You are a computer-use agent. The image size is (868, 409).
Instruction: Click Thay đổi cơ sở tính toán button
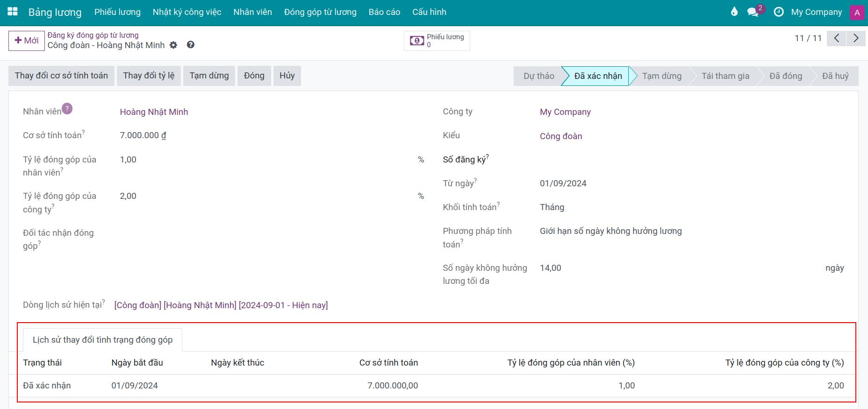coord(61,76)
